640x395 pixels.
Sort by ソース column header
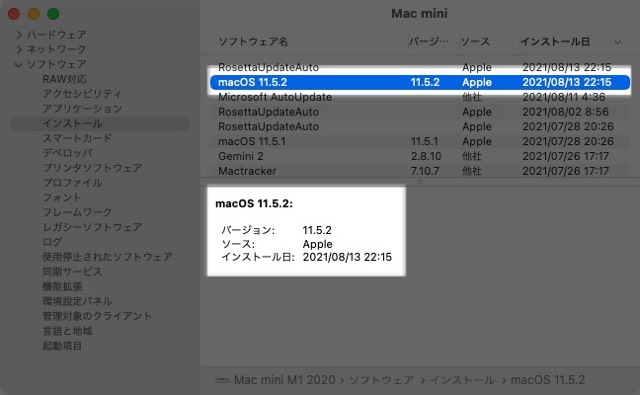[475, 42]
